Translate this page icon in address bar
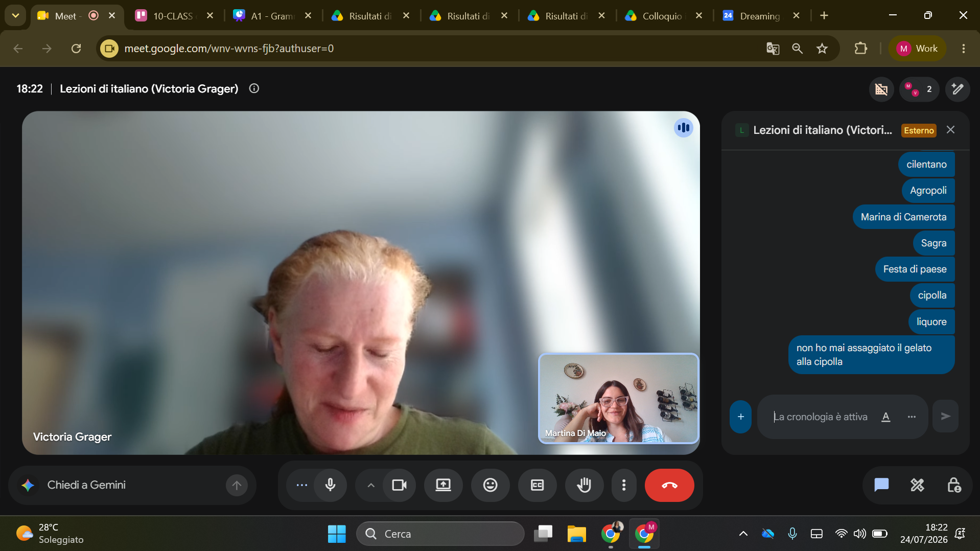The width and height of the screenshot is (980, 551). tap(773, 49)
